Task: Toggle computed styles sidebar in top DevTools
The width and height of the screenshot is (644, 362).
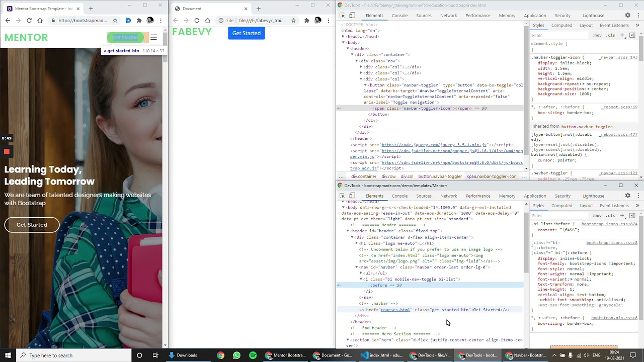Action: click(632, 35)
